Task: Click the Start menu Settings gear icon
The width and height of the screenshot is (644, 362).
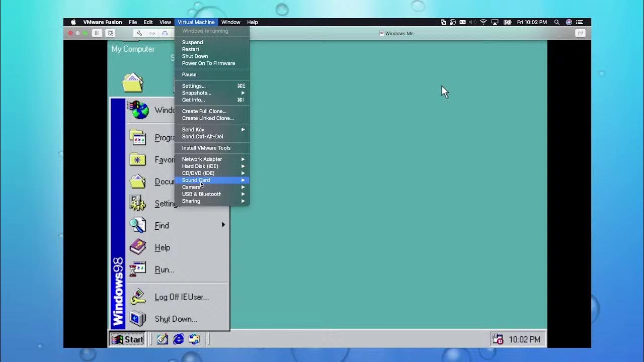Action: click(x=138, y=203)
